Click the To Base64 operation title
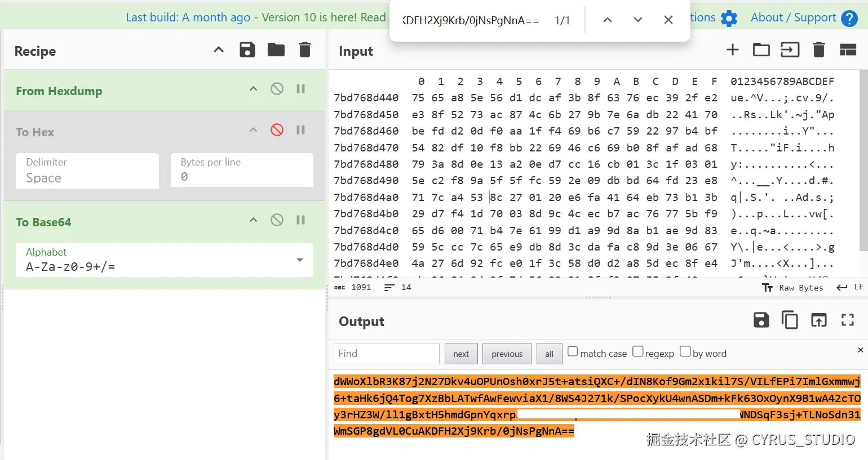868x460 pixels. [x=43, y=222]
